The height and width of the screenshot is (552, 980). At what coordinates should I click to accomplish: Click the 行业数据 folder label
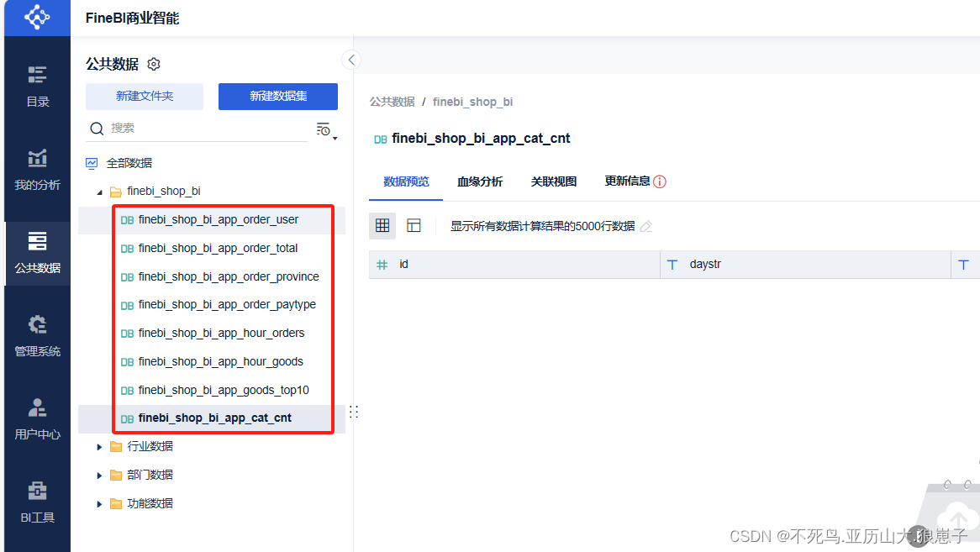click(150, 446)
